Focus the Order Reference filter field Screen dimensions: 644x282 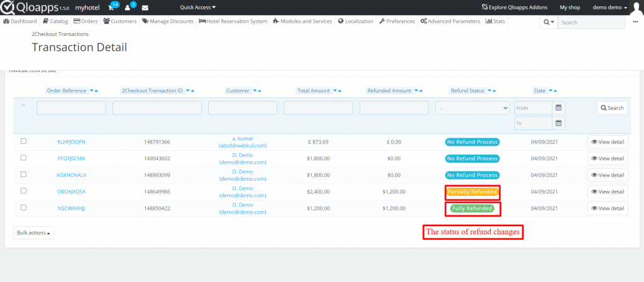click(72, 108)
